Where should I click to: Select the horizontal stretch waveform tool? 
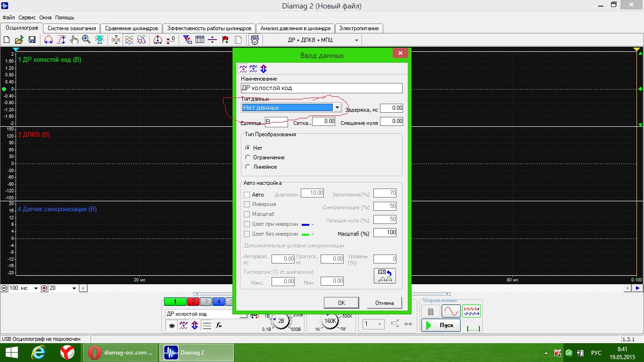[48, 40]
